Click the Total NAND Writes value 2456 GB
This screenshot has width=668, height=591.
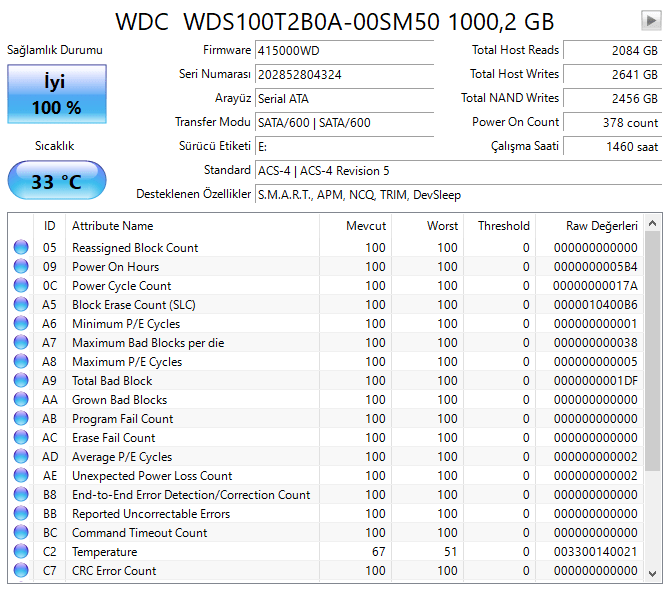coord(613,98)
